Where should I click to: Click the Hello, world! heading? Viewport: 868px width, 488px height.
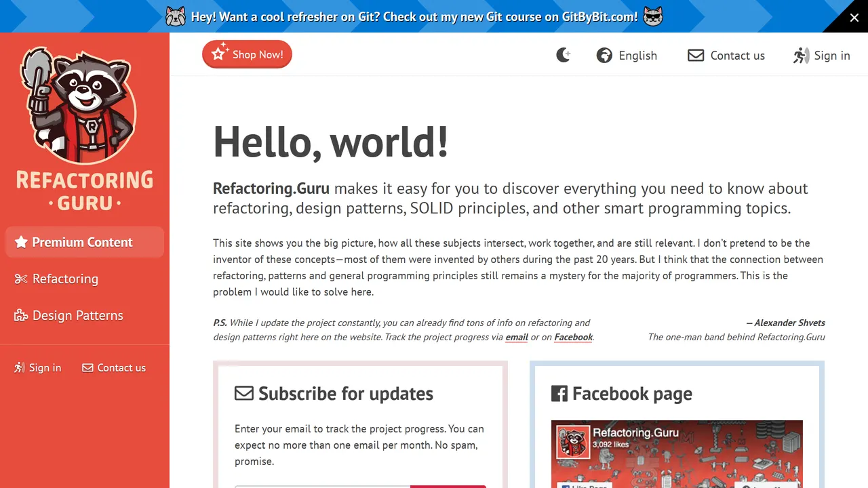331,142
